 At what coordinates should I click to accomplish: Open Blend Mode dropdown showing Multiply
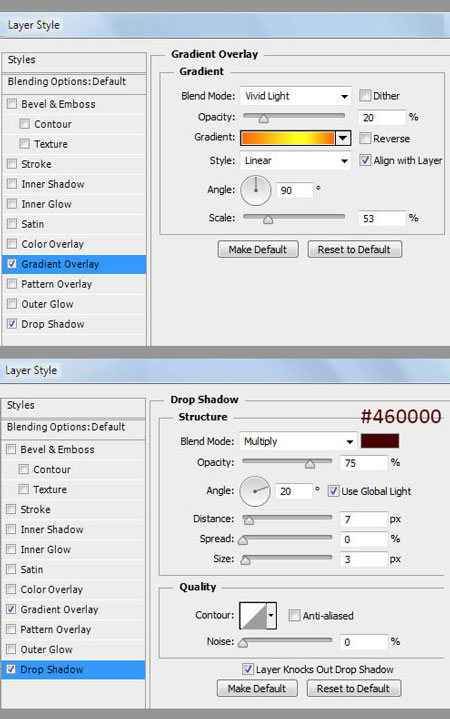coord(298,441)
